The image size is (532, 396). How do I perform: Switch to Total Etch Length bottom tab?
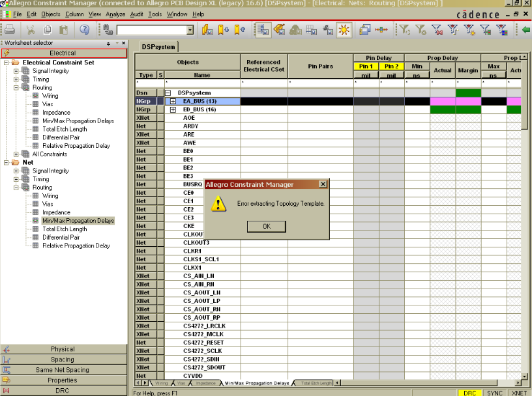point(315,383)
